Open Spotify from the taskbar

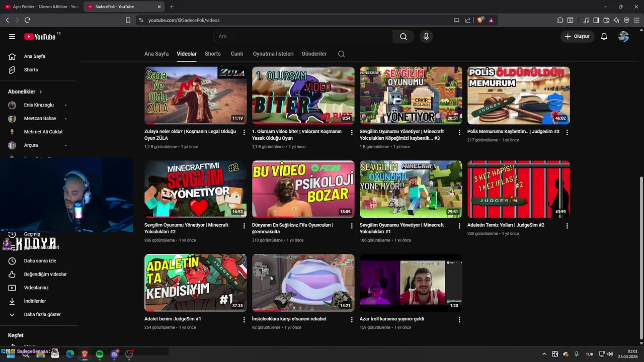[100, 354]
